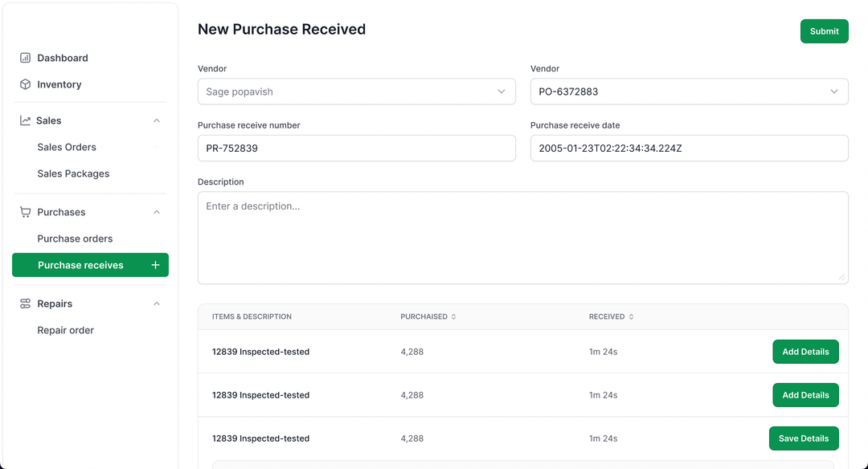The image size is (868, 469).
Task: Click the Sales chart icon
Action: click(x=26, y=120)
